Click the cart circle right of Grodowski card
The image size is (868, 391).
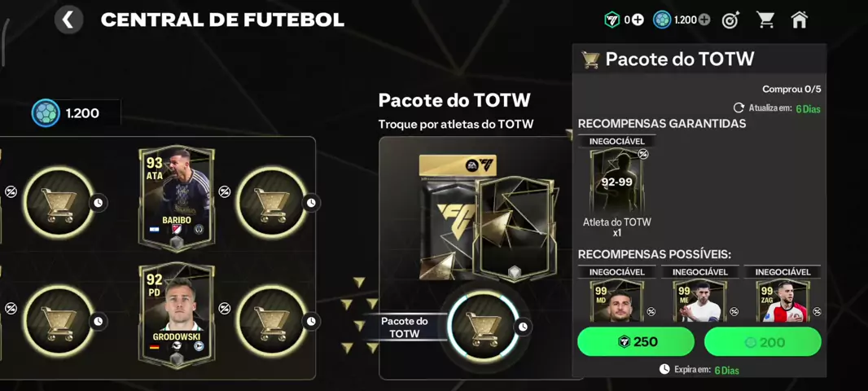pos(270,320)
